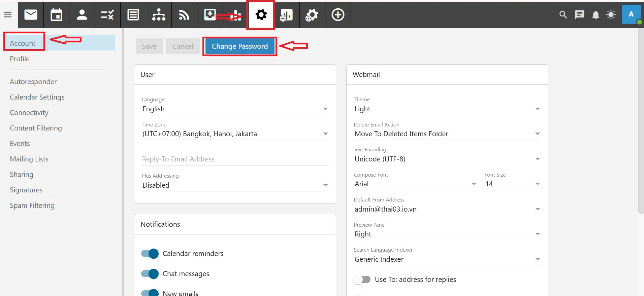644x296 pixels.
Task: Click the notifications bell icon
Action: 595,15
